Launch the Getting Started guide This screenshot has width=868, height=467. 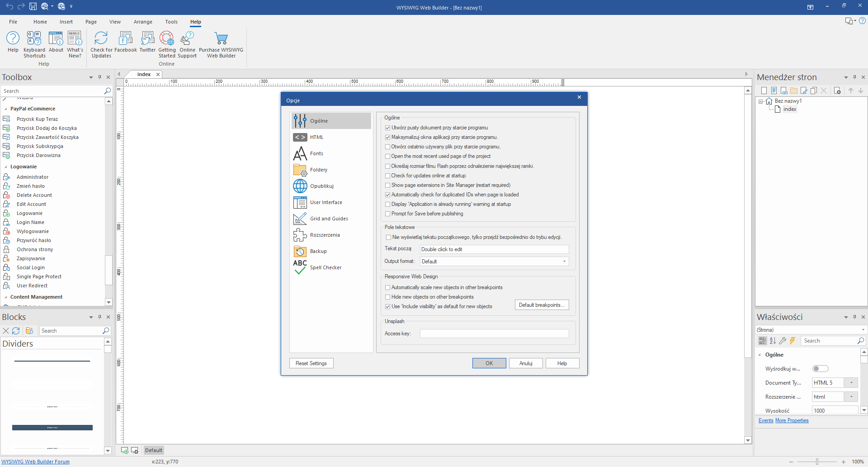click(x=167, y=44)
